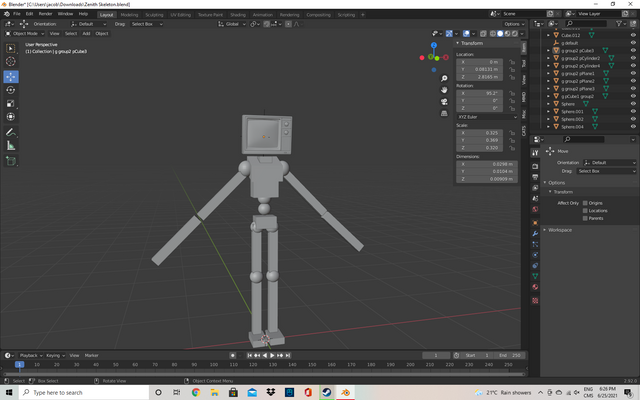Select the Cursor tool in the toolbar
The height and width of the screenshot is (400, 640).
[x=11, y=61]
